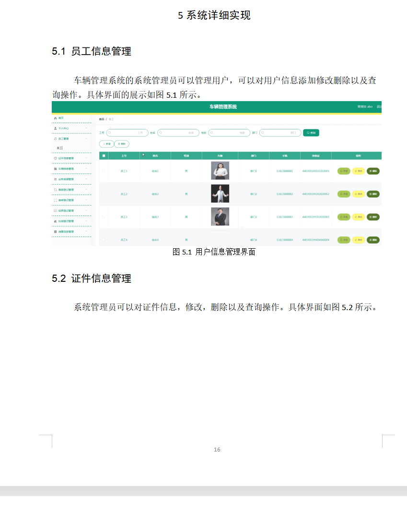
Task: Open the 车辆信息管理 vehicle info icon
Action: pyautogui.click(x=56, y=169)
